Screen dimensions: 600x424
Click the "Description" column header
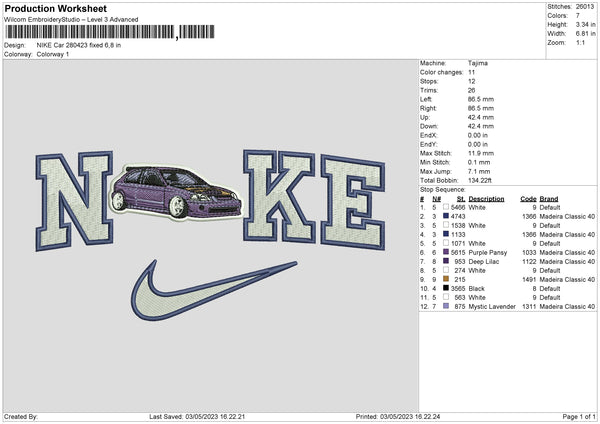pos(486,199)
